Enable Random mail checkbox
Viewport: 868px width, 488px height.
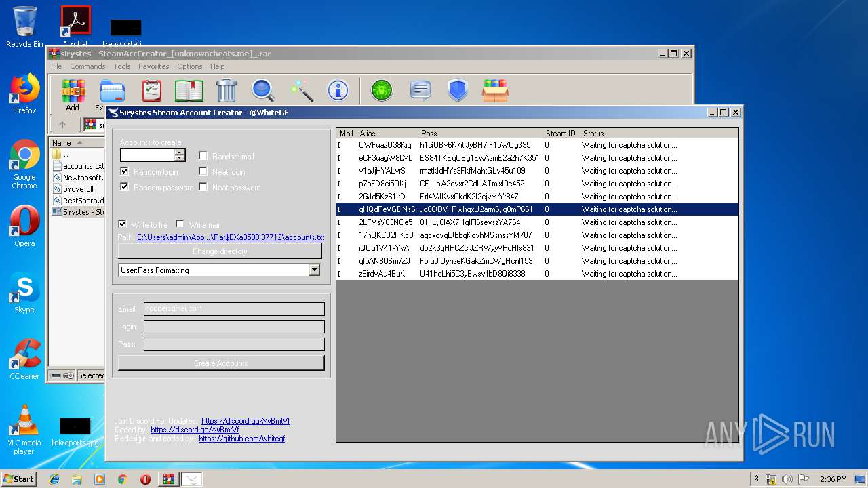tap(203, 156)
